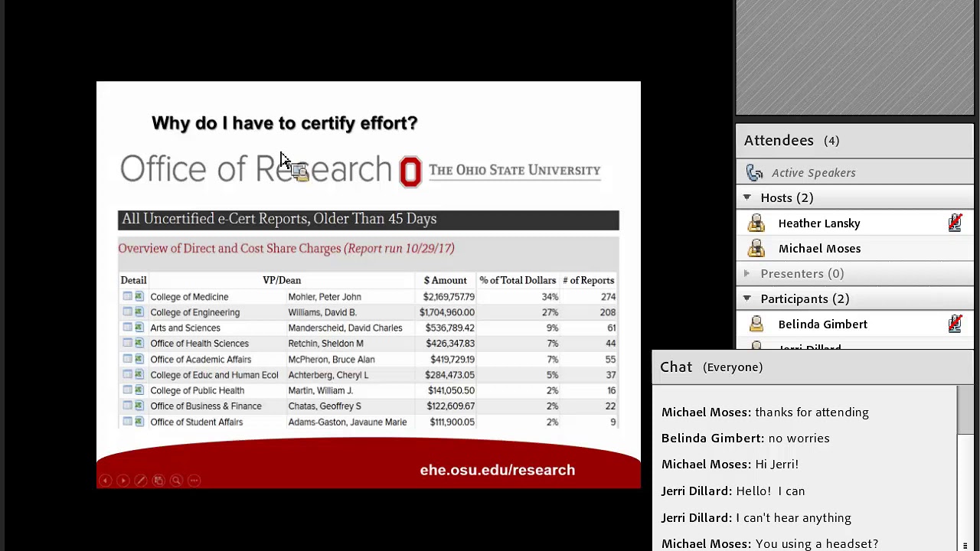Toggle Belinda Gimbert's muted microphone icon

point(955,324)
